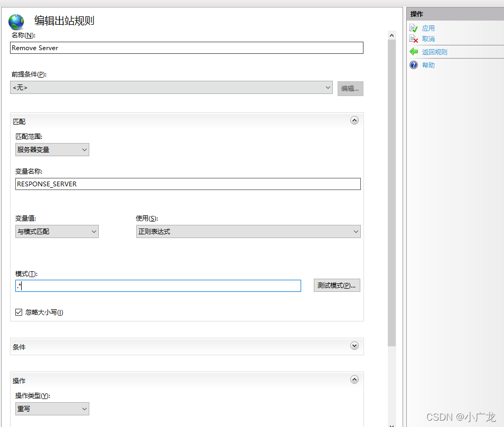The width and height of the screenshot is (504, 427).
Task: Click the scrollbar up arrow
Action: (x=391, y=35)
